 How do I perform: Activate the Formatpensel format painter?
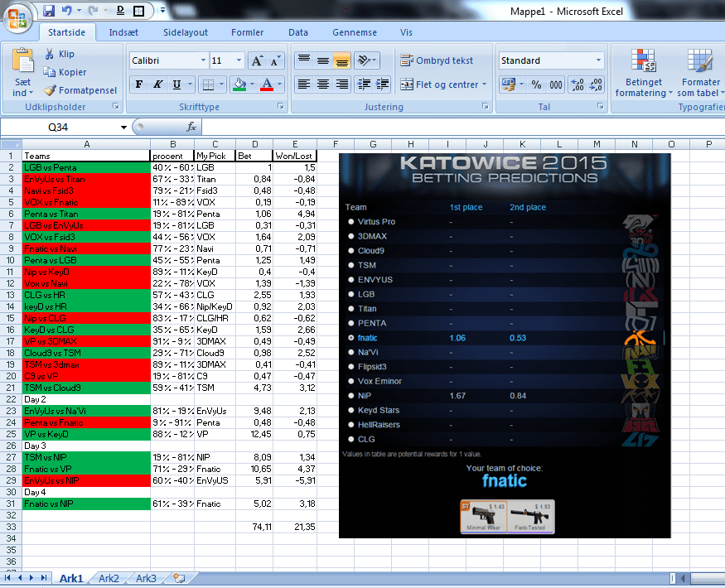(80, 90)
